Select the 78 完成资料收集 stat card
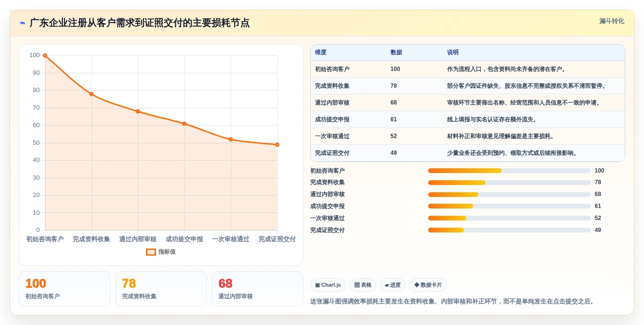 [x=161, y=289]
